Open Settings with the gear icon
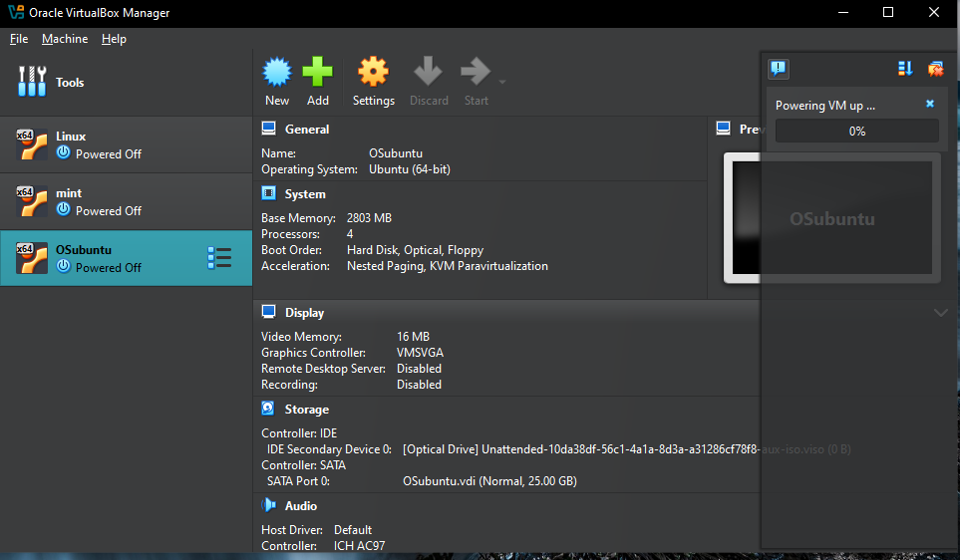The height and width of the screenshot is (560, 960). coord(373,73)
